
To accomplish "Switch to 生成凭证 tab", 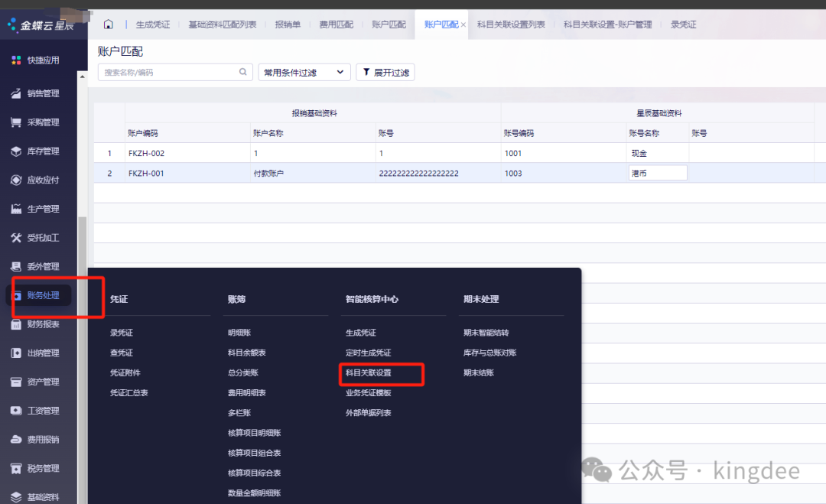I will tap(153, 24).
